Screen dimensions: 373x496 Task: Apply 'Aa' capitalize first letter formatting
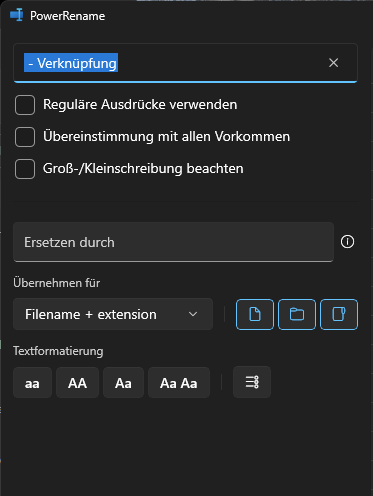(x=123, y=383)
